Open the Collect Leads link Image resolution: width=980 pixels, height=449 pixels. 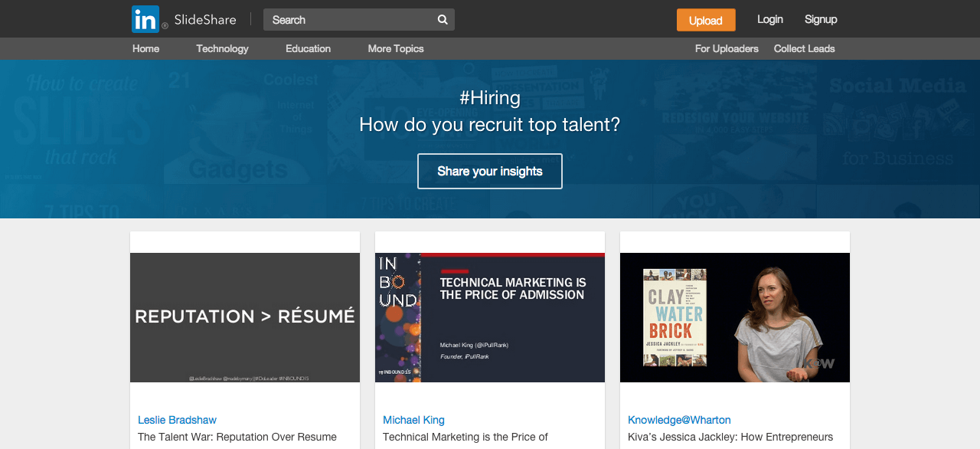tap(804, 48)
